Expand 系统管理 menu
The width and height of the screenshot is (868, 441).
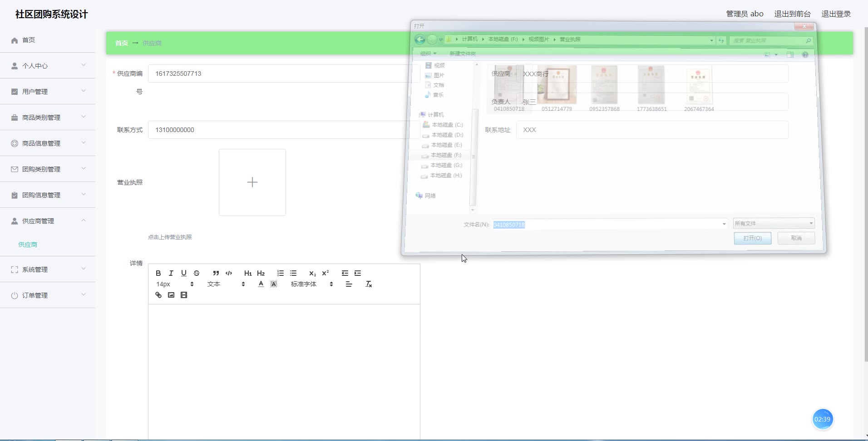click(x=48, y=269)
